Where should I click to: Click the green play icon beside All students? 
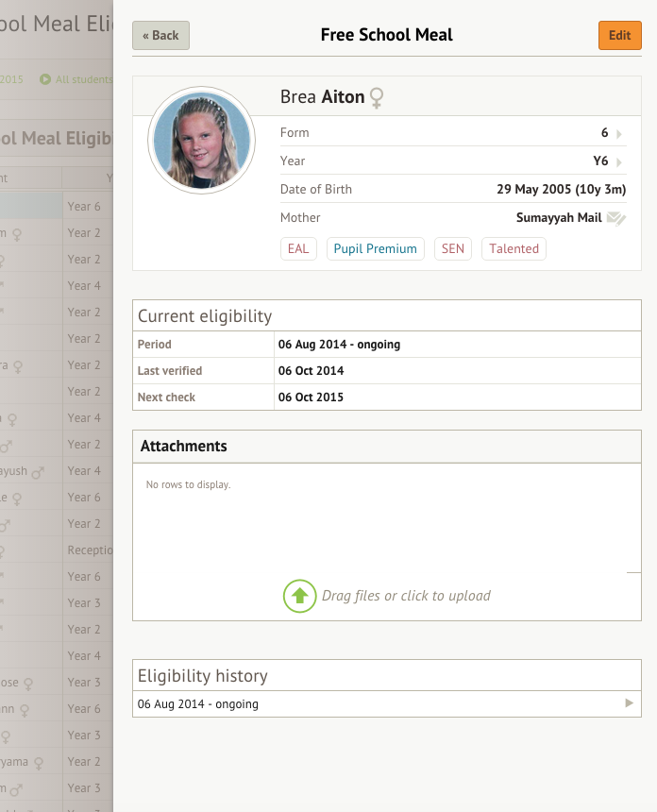[x=45, y=79]
